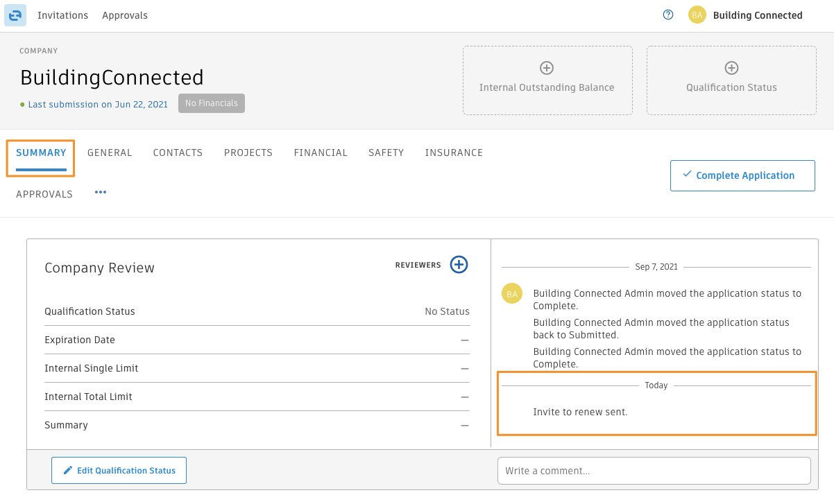Image resolution: width=834 pixels, height=504 pixels.
Task: Click plus icon in Internal Outstanding Balance
Action: 547,68
